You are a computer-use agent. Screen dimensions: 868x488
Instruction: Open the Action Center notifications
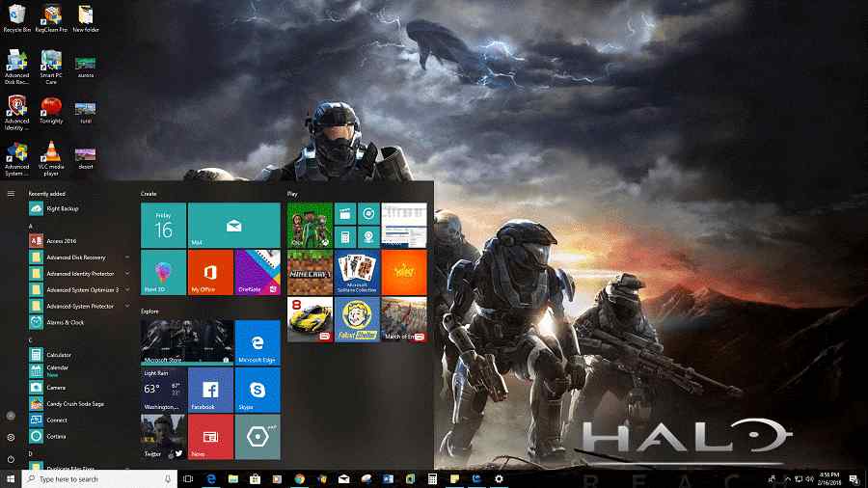pos(854,479)
